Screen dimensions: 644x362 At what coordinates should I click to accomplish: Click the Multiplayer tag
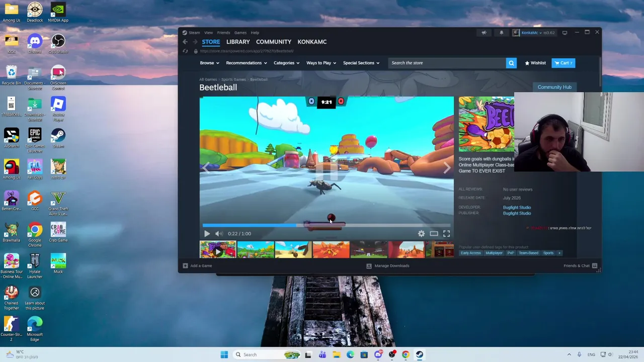(494, 253)
